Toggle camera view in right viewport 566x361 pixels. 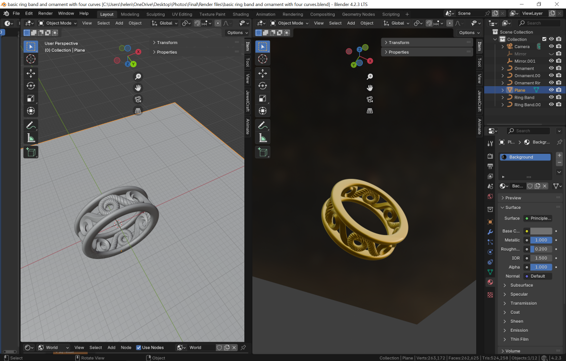370,99
